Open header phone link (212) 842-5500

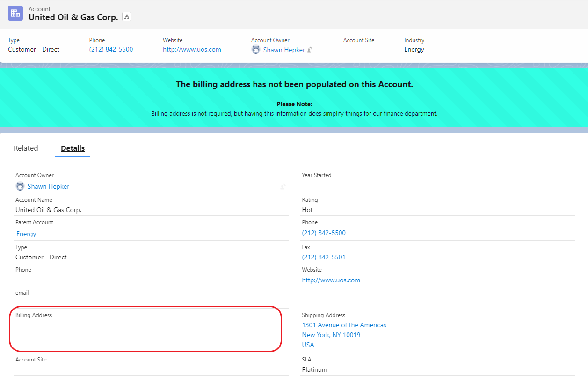pyautogui.click(x=111, y=49)
